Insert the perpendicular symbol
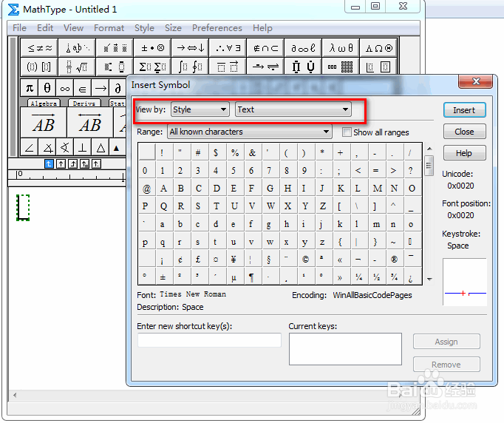Viewport: 504px width, 423px height. (x=82, y=148)
